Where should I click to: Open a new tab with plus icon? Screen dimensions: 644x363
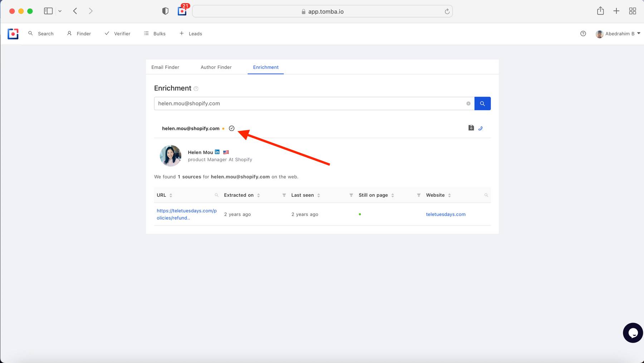[616, 11]
